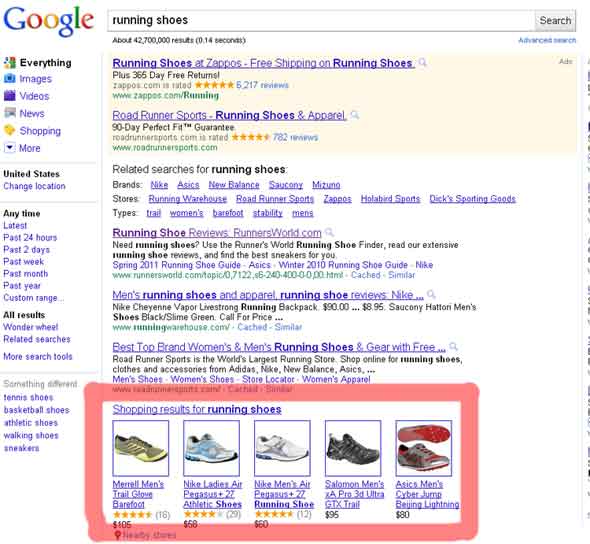This screenshot has height=544, width=590.
Task: Click the search box containing running shoes
Action: coord(321,20)
